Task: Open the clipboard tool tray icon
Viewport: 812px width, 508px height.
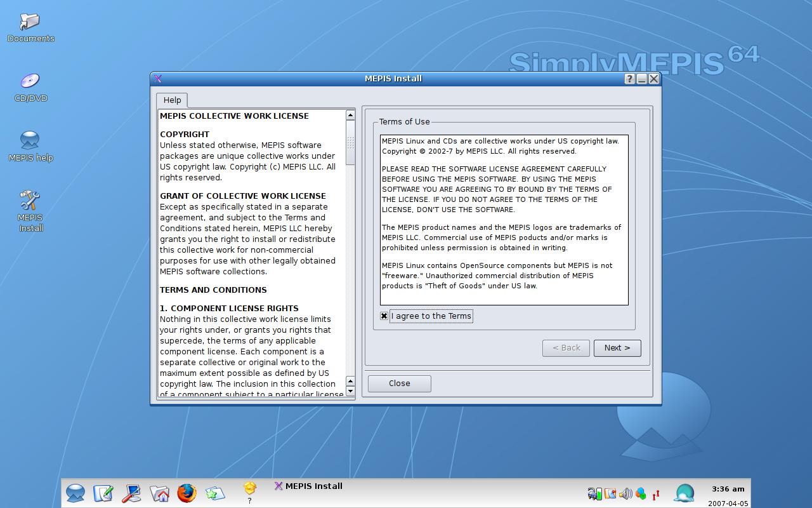Action: tap(610, 493)
